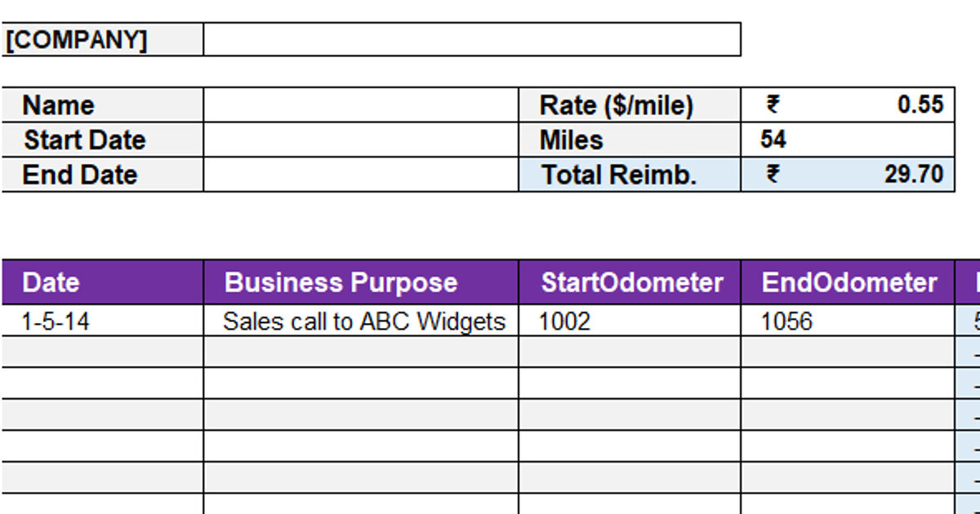Click the empty Business Purpose cell below Sales call

coord(360,352)
